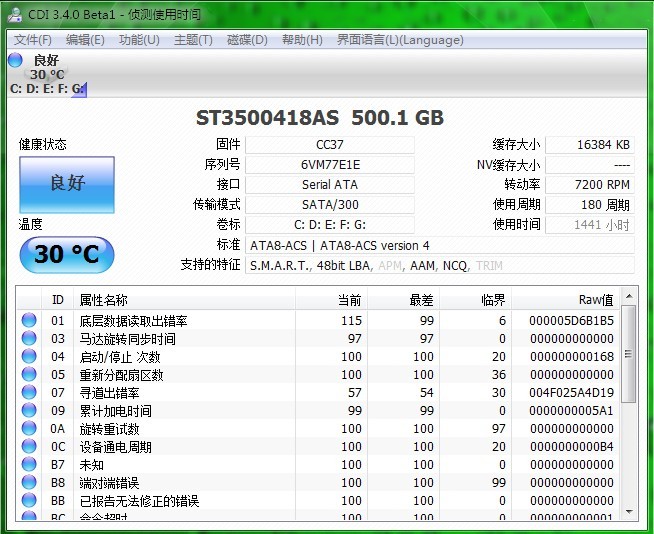Click status orb for attribute B8 end-to-end error
Image resolution: width=654 pixels, height=534 pixels.
click(x=29, y=483)
